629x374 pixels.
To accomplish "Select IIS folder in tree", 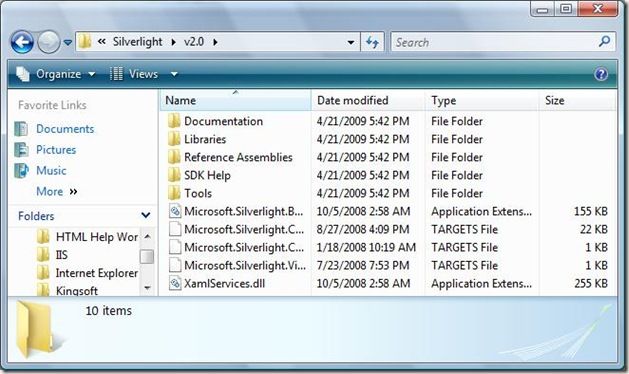I will (x=61, y=255).
